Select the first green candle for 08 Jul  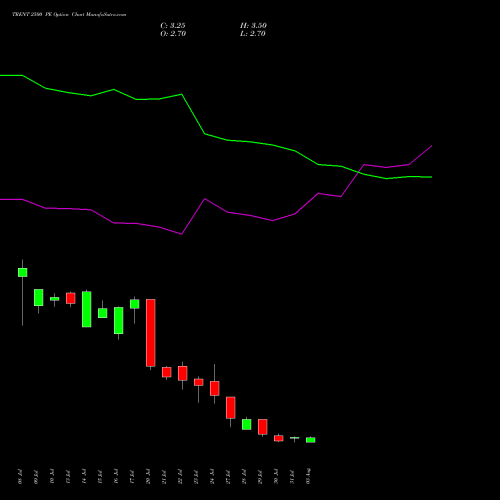pyautogui.click(x=23, y=272)
